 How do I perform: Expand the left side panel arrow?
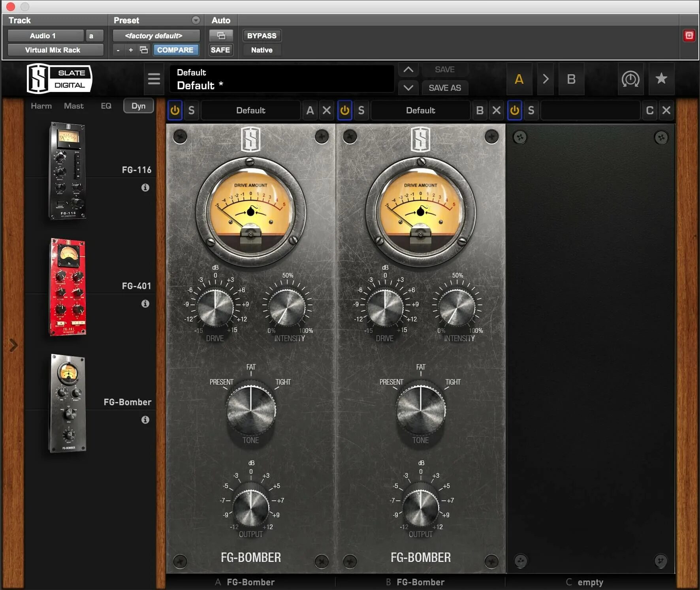click(x=13, y=345)
